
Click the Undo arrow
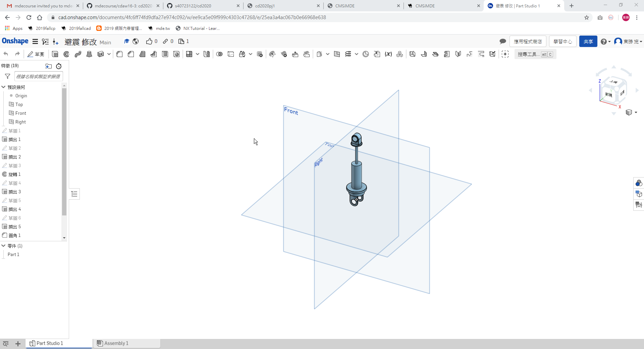point(6,54)
